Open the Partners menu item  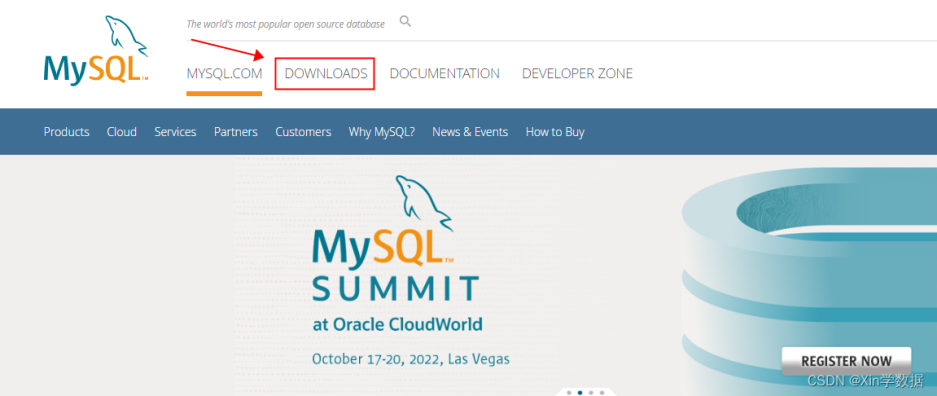click(236, 132)
